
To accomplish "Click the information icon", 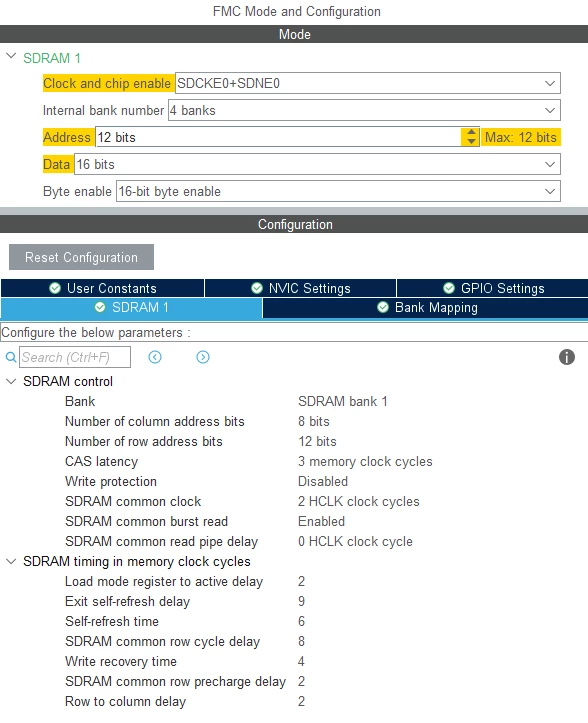I will coord(567,357).
